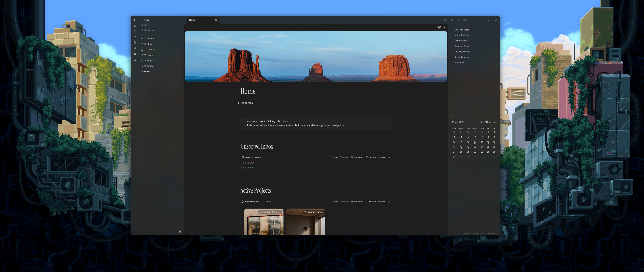This screenshot has height=272, width=644.
Task: Jump to Active Projects in outline
Action: coord(461,35)
